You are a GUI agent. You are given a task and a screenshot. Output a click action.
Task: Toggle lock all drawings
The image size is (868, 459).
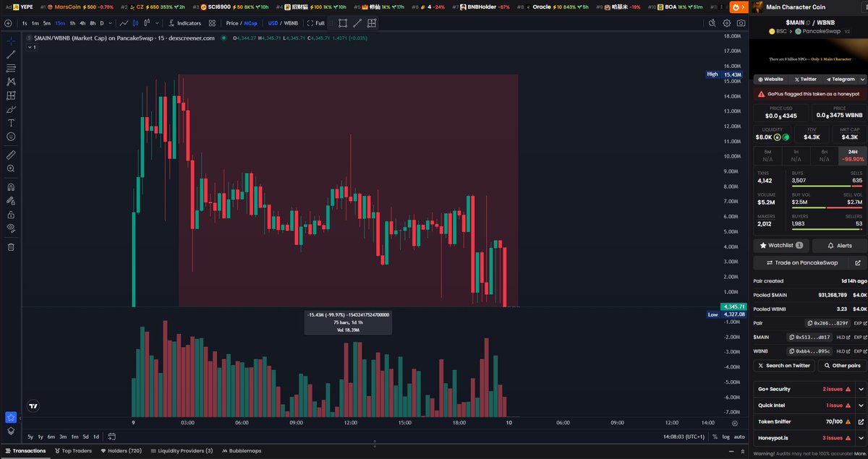click(x=11, y=215)
